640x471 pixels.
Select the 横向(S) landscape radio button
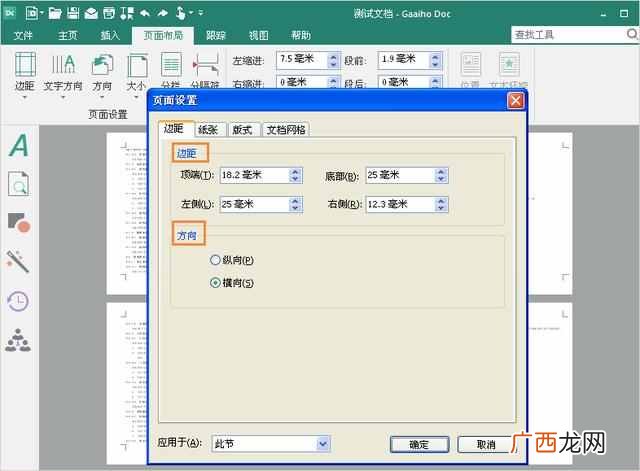tap(215, 282)
